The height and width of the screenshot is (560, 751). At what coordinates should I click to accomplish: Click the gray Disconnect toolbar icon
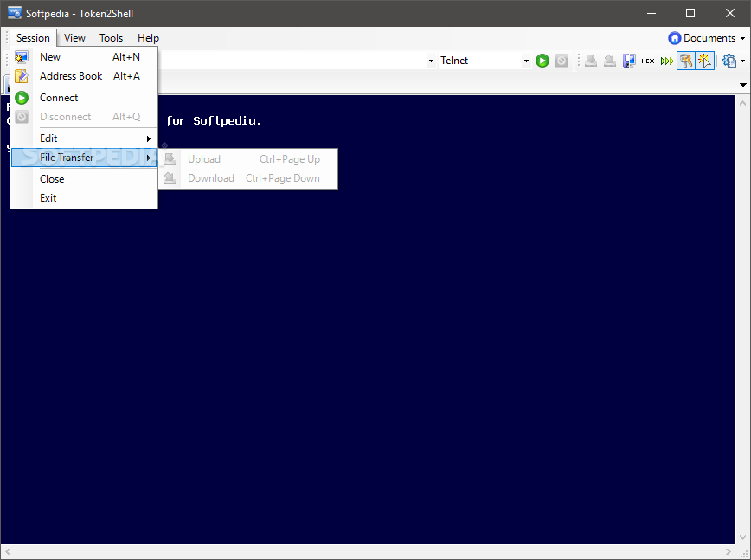click(x=562, y=61)
